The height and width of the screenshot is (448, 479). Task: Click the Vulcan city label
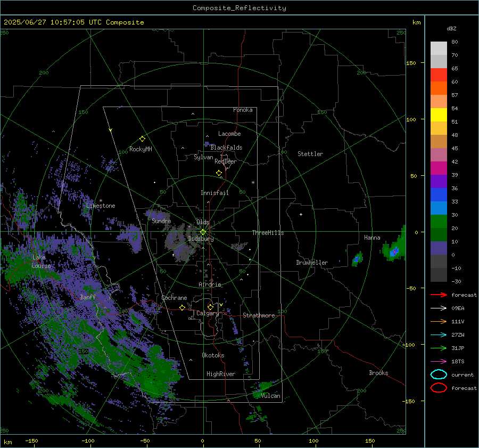click(270, 396)
